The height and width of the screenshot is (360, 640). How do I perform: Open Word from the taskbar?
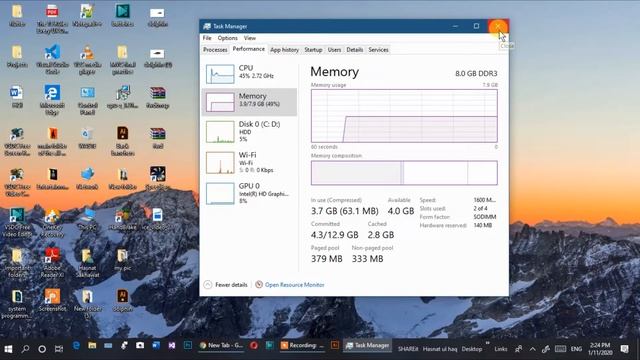click(156, 346)
